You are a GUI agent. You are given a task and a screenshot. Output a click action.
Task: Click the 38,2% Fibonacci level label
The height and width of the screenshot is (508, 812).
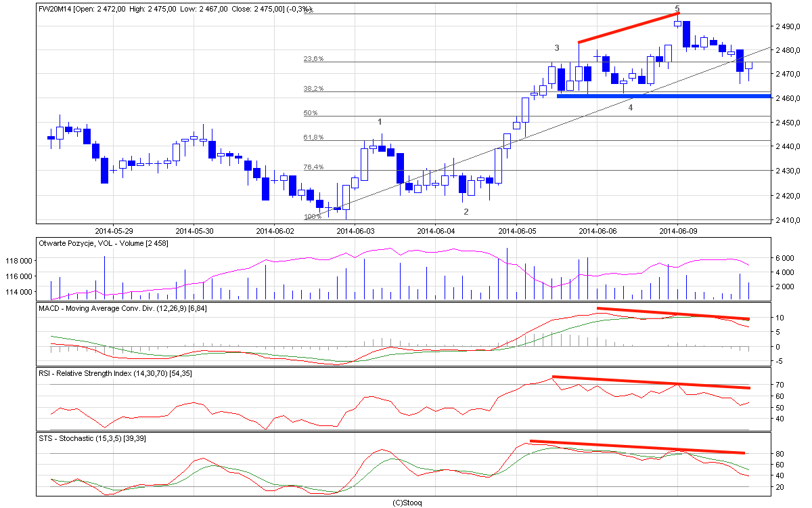(313, 89)
